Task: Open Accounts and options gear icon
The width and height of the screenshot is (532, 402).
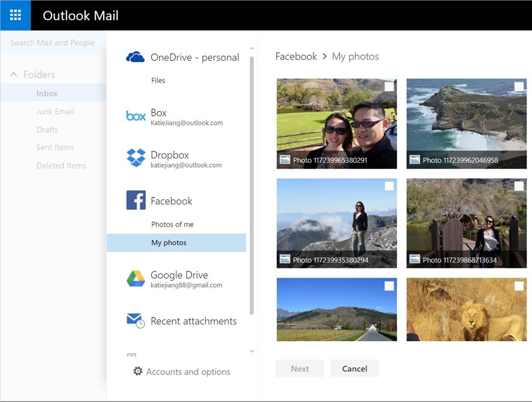Action: click(138, 372)
